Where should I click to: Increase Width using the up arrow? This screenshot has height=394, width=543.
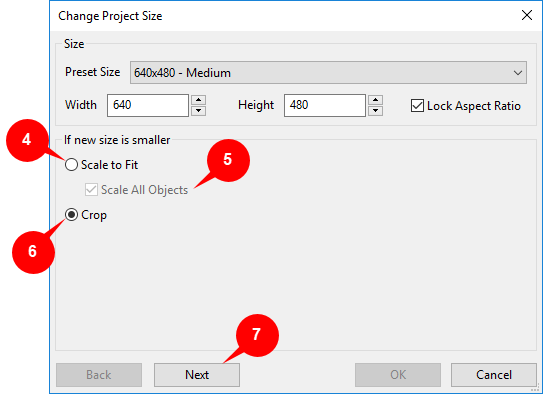(x=198, y=100)
